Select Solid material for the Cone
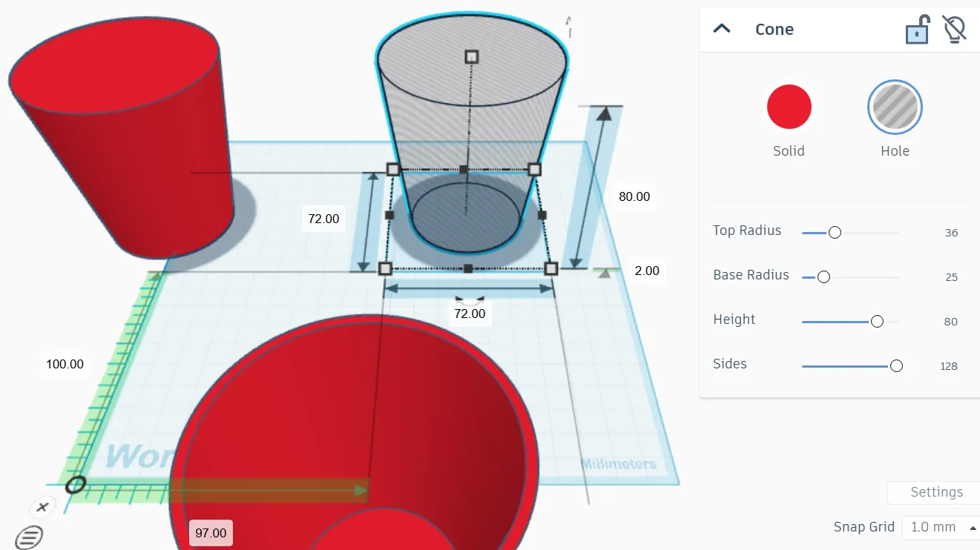Screen dimensions: 980x550 coord(789,106)
